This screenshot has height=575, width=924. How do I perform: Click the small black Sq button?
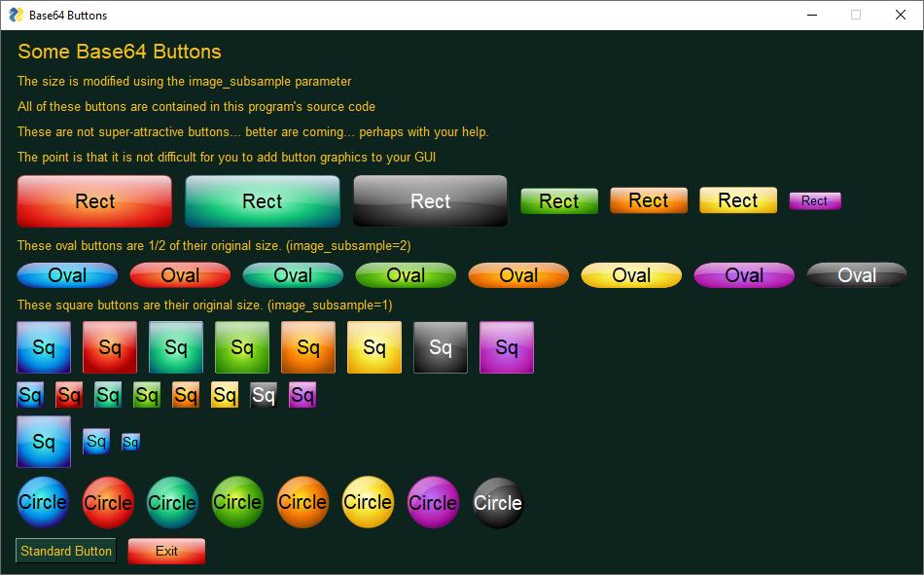[264, 395]
